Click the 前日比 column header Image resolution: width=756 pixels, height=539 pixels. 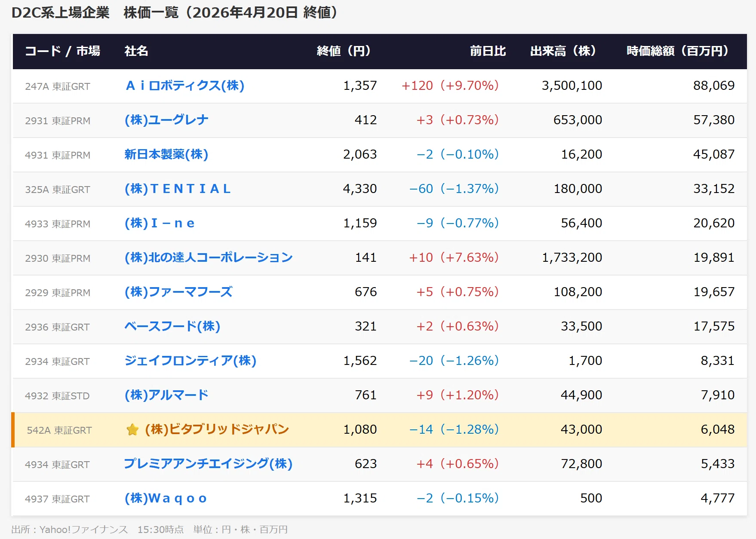tap(488, 51)
